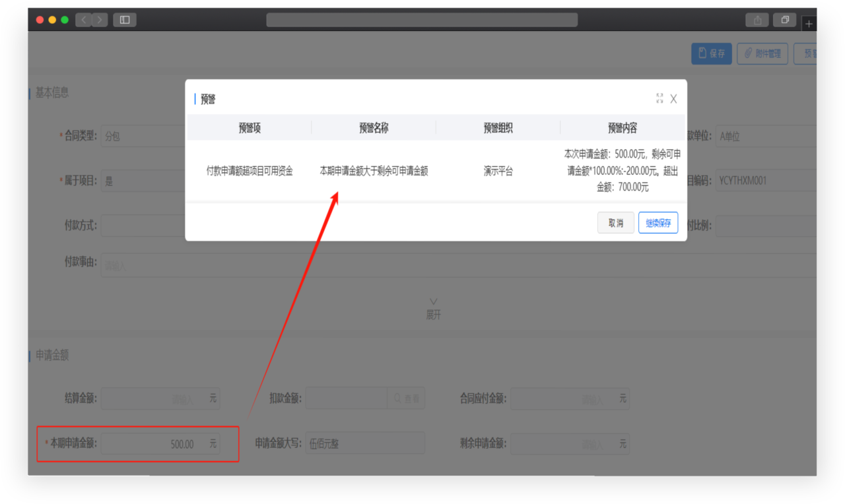
Task: Click the 剩余申请金额 input field
Action: (570, 444)
